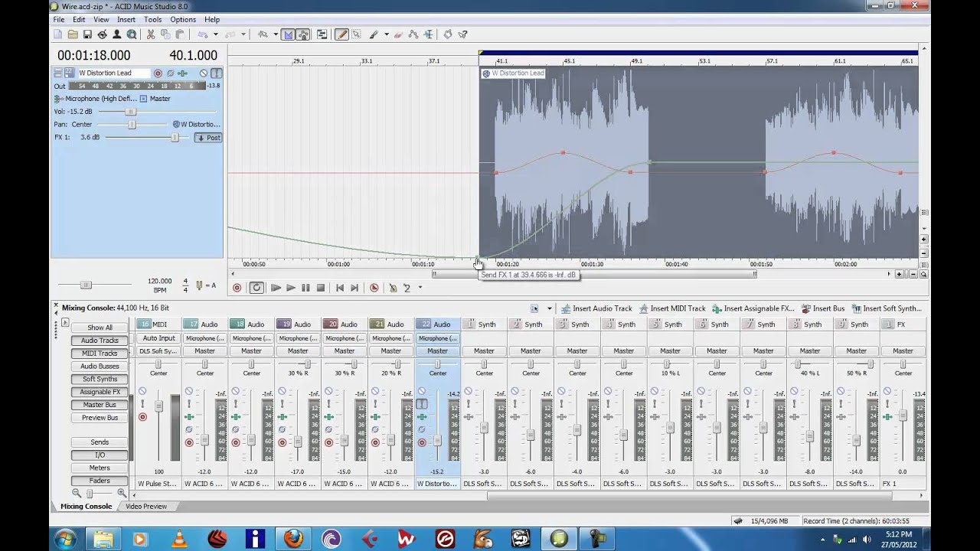Open the Windows Start menu

(65, 539)
